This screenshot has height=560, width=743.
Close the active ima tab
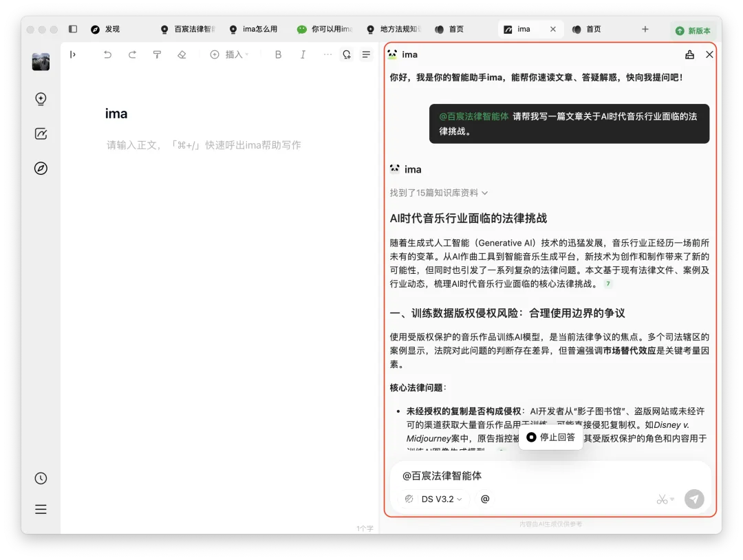(x=553, y=30)
